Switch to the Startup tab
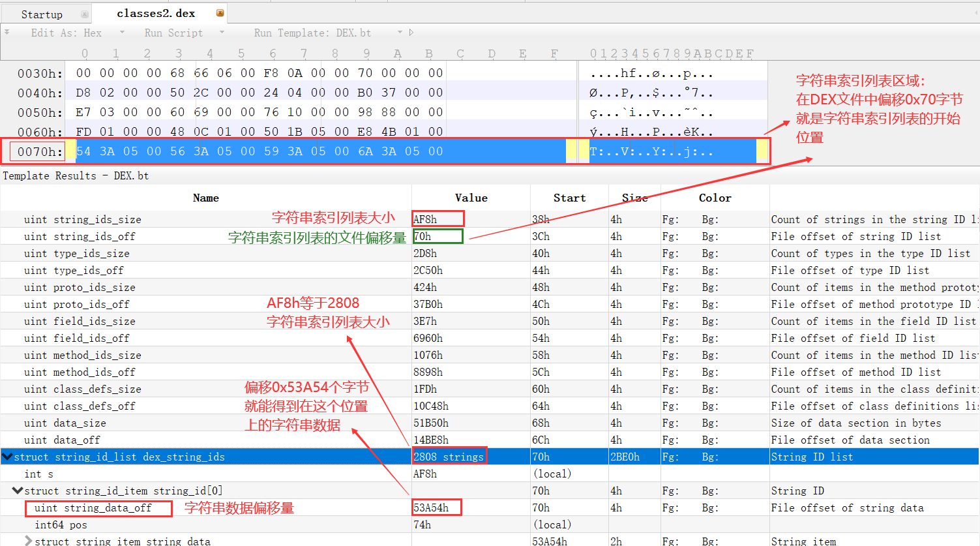The height and width of the screenshot is (546, 980). [x=42, y=13]
